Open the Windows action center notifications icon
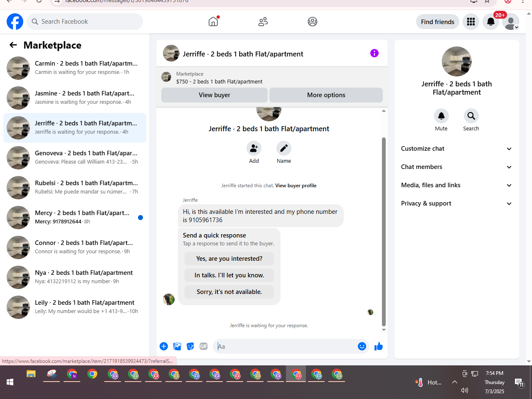Image resolution: width=532 pixels, height=399 pixels. pyautogui.click(x=519, y=382)
